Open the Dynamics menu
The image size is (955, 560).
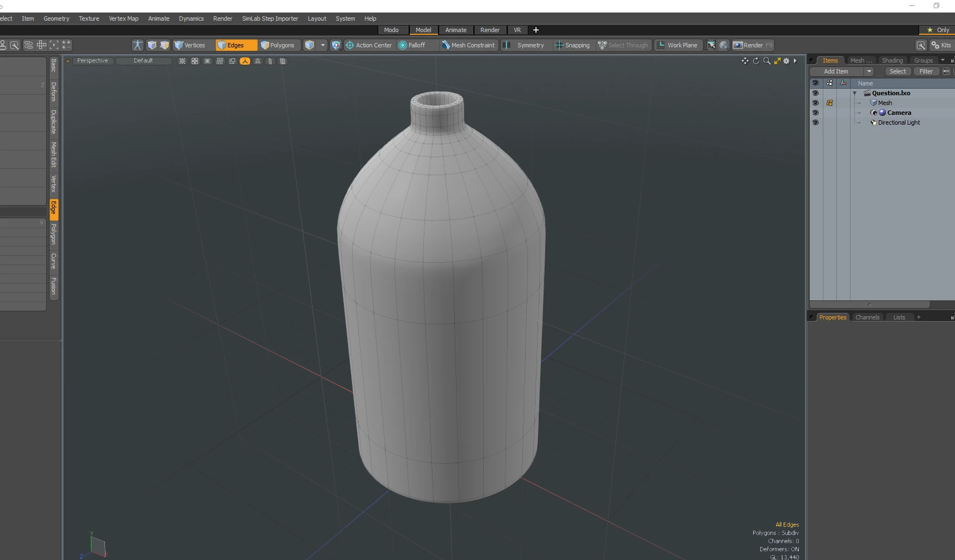[191, 19]
